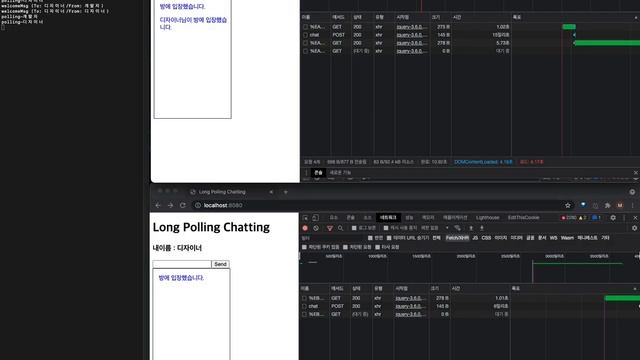
Task: Toggle device toolbar icon in lower DevTools
Action: 316,218
